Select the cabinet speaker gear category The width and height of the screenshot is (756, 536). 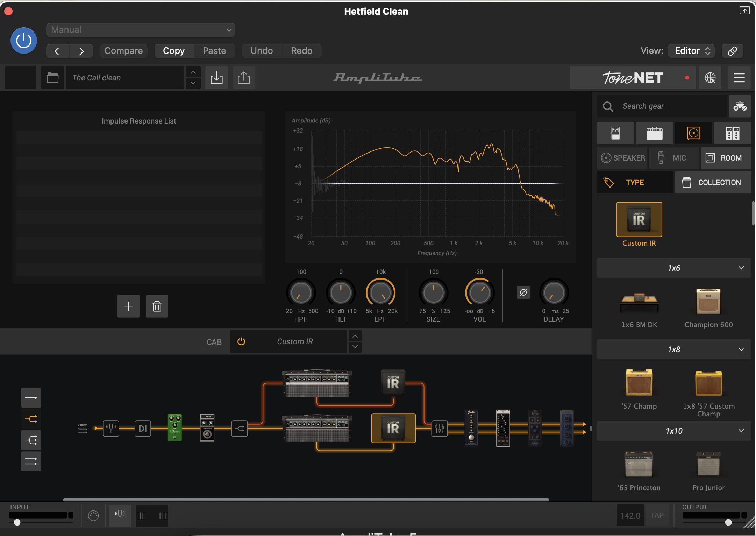(x=693, y=133)
